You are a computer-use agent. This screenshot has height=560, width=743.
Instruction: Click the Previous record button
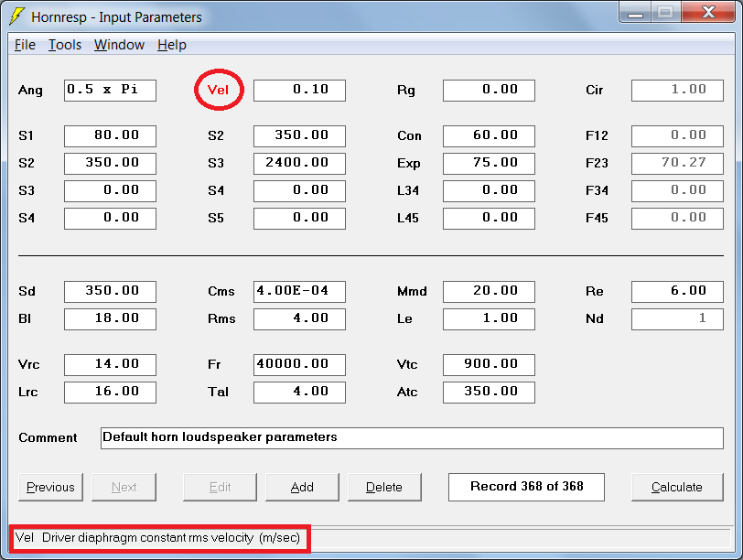(x=50, y=487)
